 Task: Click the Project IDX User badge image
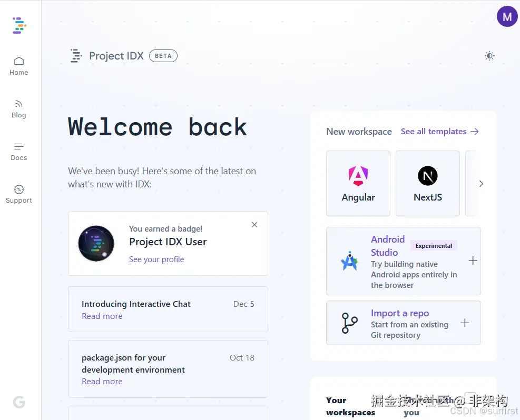tap(96, 244)
